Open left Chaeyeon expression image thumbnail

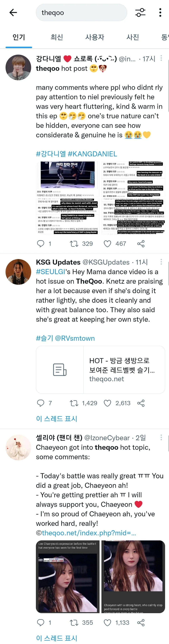coord(67,576)
